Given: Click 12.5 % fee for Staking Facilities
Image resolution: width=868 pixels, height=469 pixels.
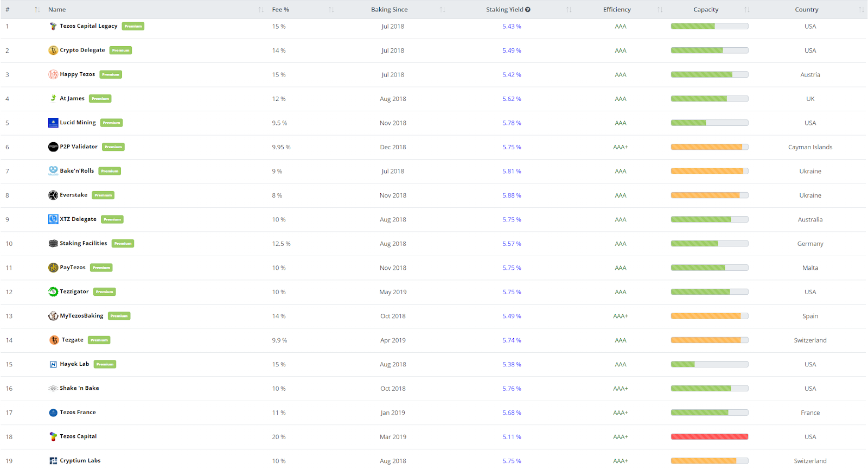Looking at the screenshot, I should (x=281, y=244).
